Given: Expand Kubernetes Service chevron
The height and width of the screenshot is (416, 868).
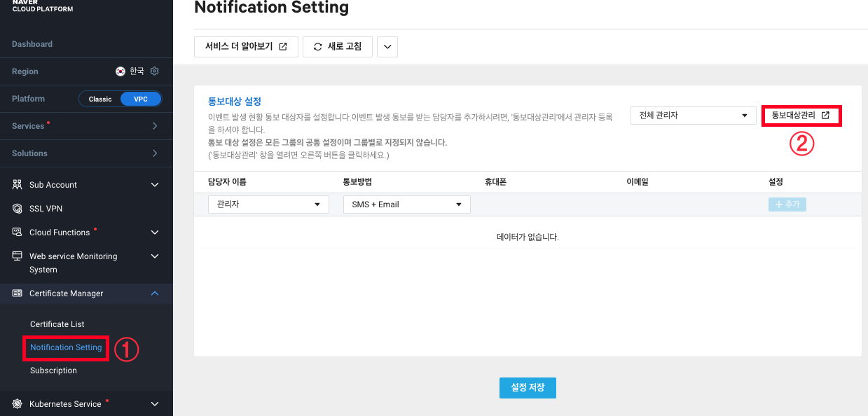Looking at the screenshot, I should click(155, 404).
